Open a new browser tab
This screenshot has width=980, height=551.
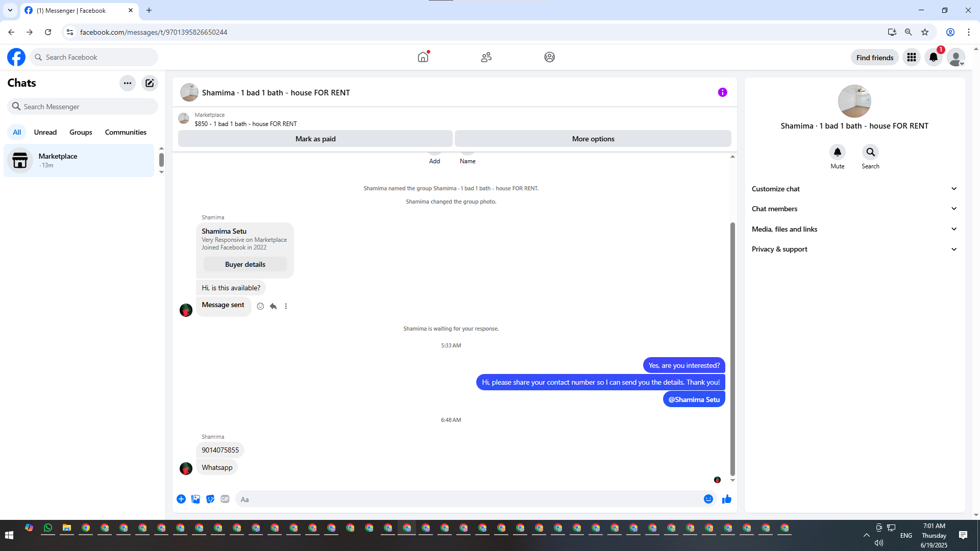point(149,10)
